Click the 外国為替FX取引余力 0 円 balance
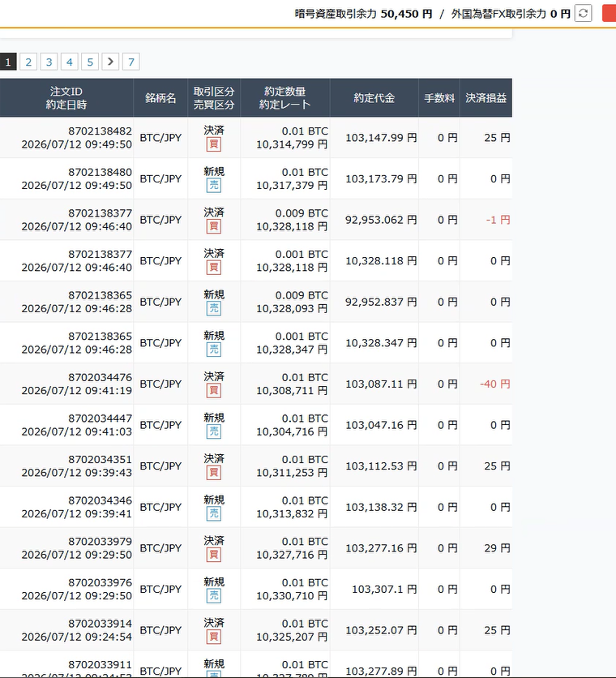 point(511,14)
